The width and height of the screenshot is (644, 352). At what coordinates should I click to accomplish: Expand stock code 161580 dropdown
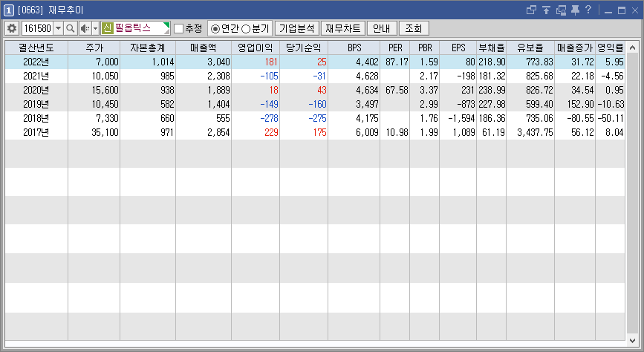pos(59,28)
